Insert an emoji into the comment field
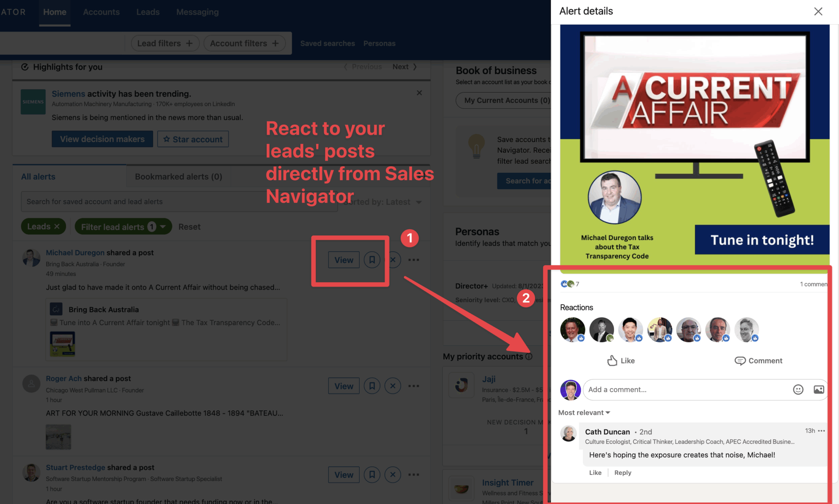 point(798,389)
